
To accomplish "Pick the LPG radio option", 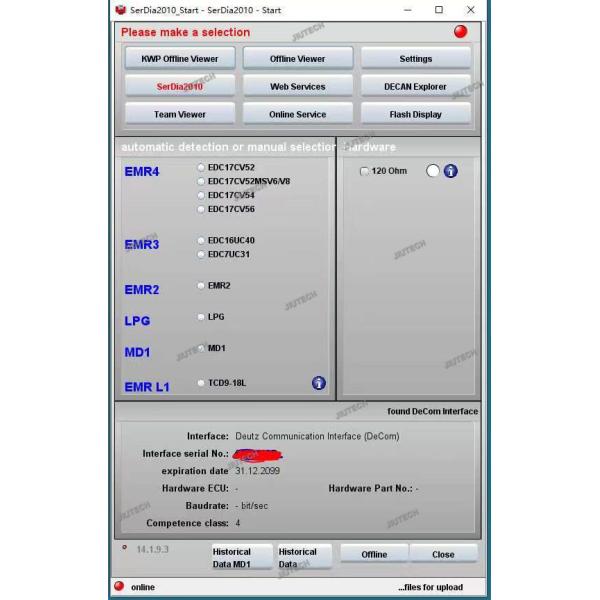I will [201, 317].
